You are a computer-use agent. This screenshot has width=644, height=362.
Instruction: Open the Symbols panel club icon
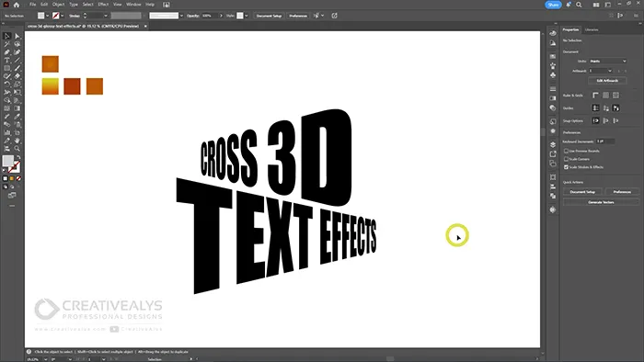(x=553, y=75)
